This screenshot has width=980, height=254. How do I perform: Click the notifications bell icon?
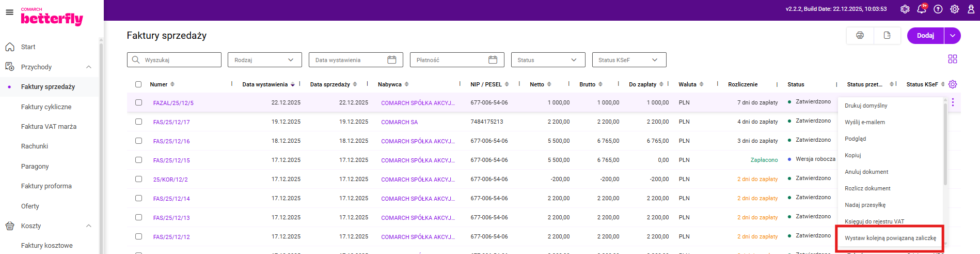point(921,9)
